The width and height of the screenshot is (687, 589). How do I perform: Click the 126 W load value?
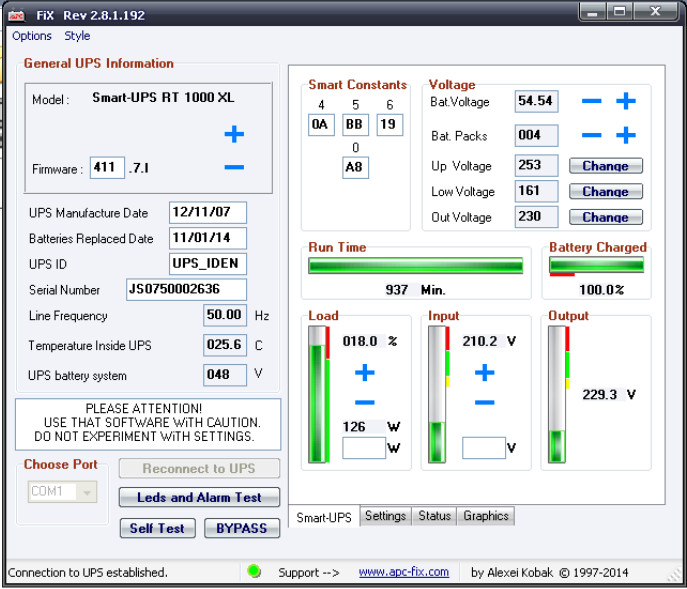tap(371, 426)
